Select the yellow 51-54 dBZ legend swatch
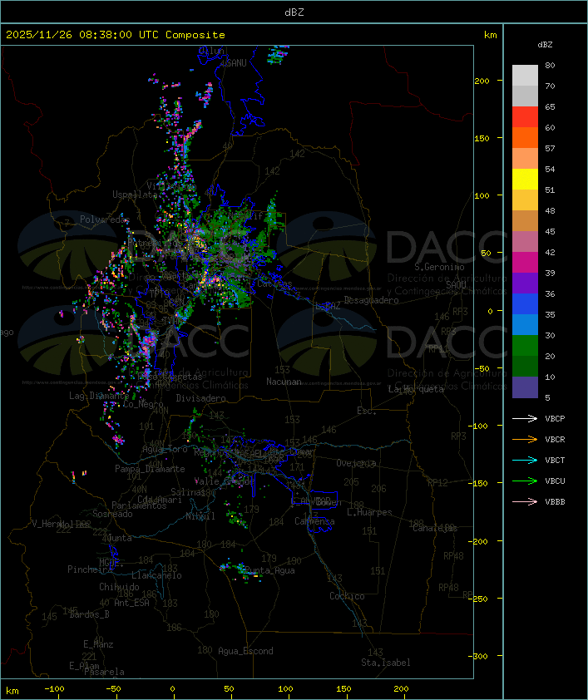Screen dimensions: 588x700 point(525,180)
